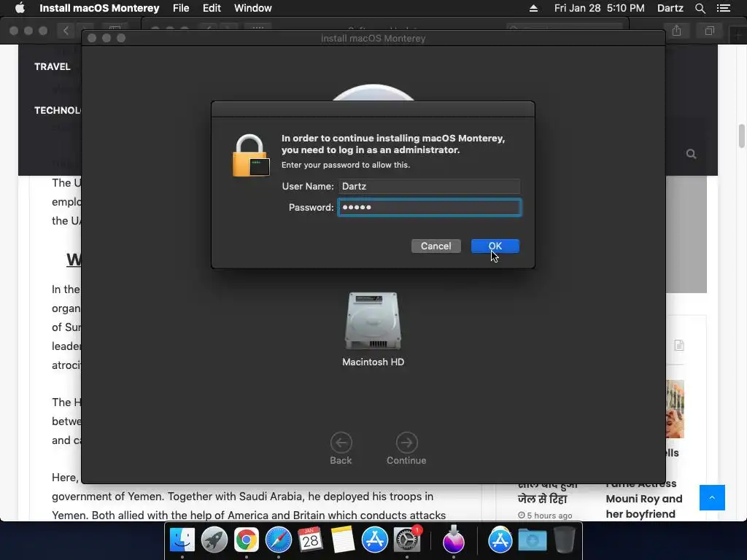Click the search magnifier on the web page
The height and width of the screenshot is (560, 747).
[x=692, y=154]
